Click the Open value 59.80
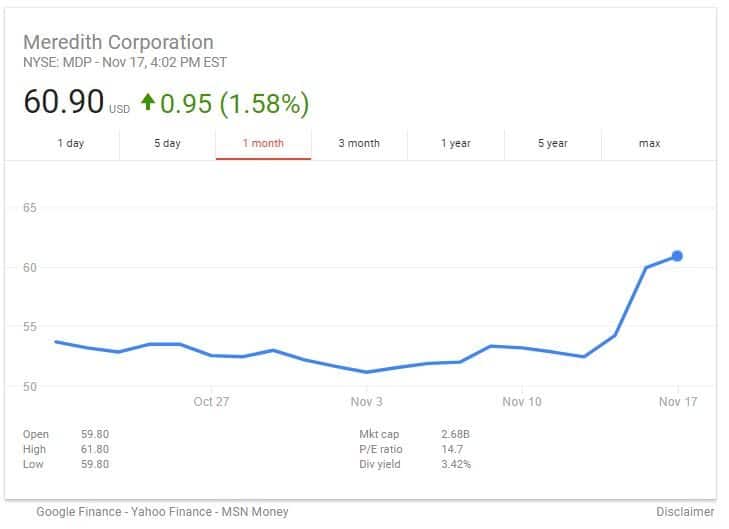Screen dimensions: 729x529 [x=95, y=434]
